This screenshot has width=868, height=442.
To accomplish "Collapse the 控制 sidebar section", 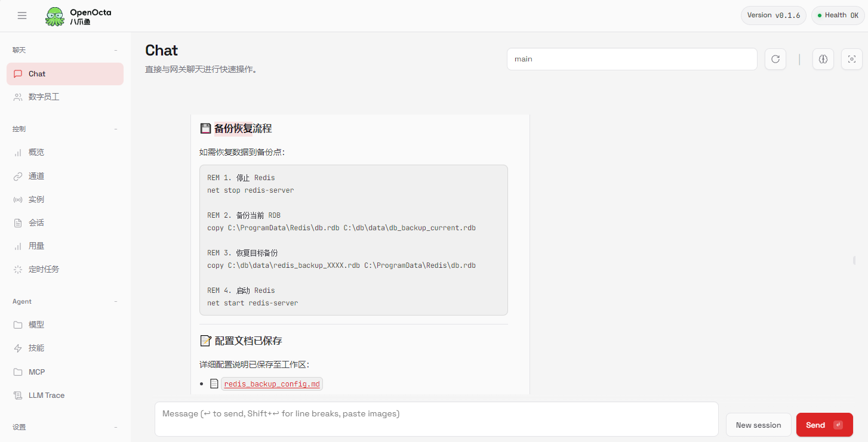I will pyautogui.click(x=116, y=129).
